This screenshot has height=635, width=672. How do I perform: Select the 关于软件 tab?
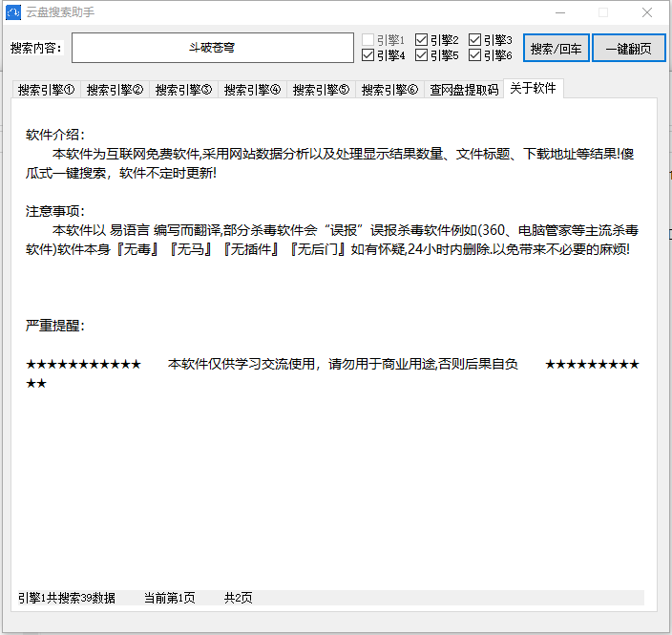point(534,88)
